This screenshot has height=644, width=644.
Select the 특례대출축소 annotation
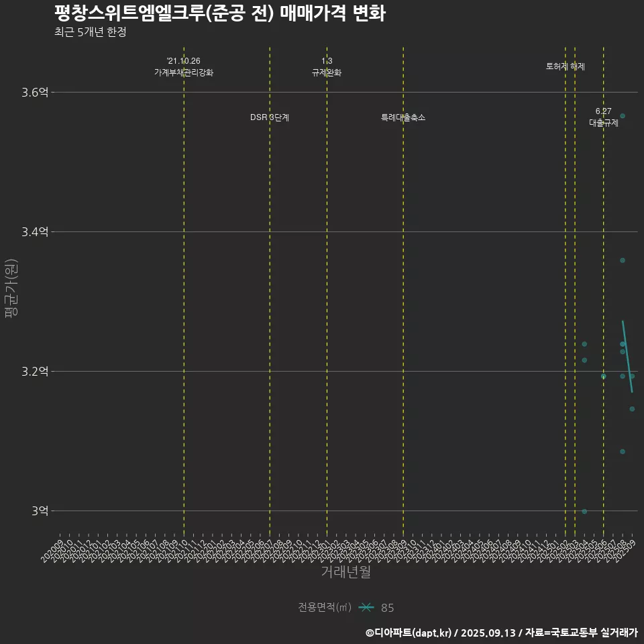[403, 117]
